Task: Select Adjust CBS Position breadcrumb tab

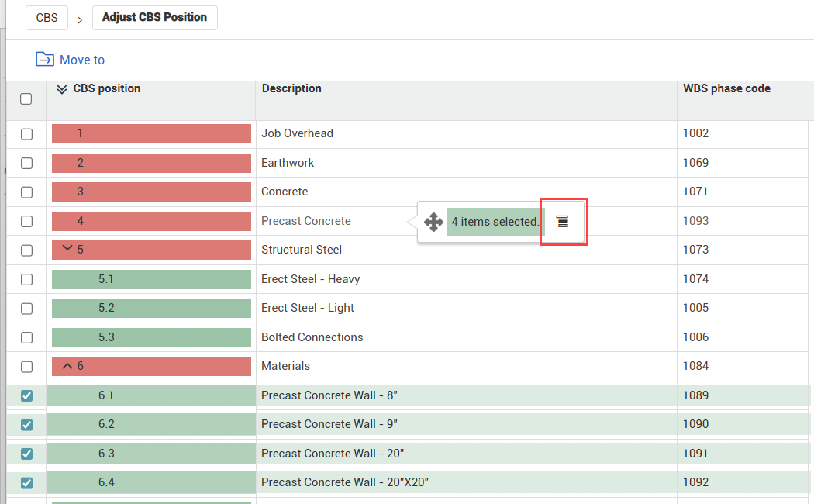Action: [x=154, y=17]
